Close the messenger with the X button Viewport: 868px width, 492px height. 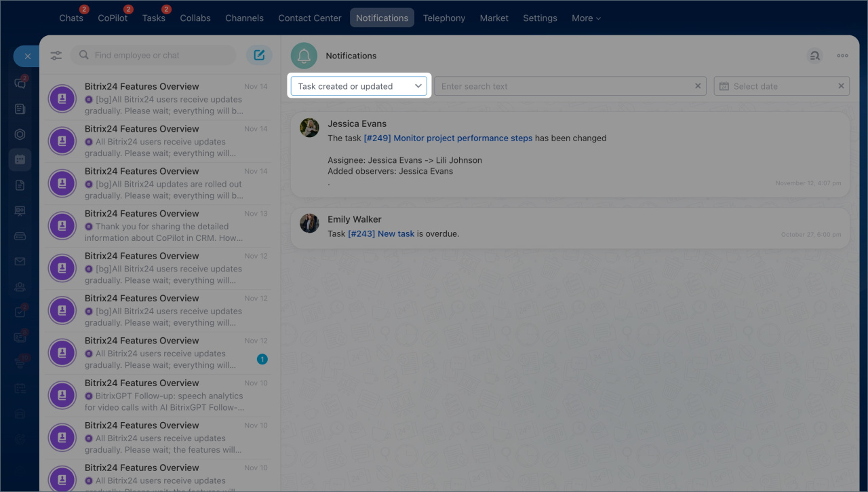(27, 56)
